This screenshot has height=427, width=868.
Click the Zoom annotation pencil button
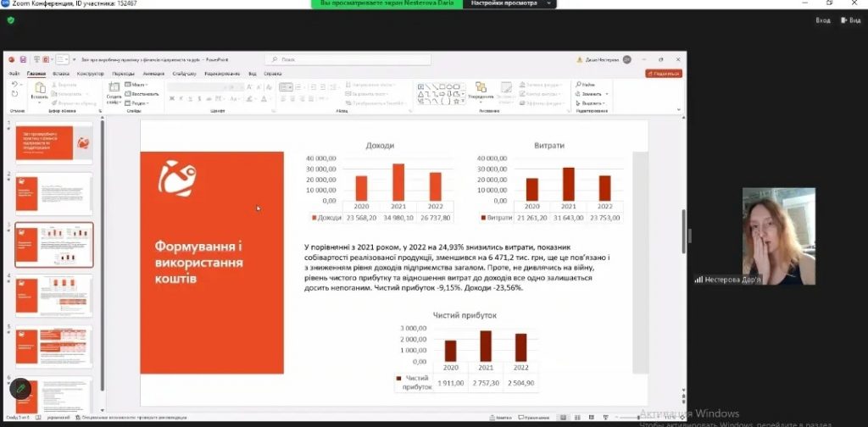(x=20, y=389)
